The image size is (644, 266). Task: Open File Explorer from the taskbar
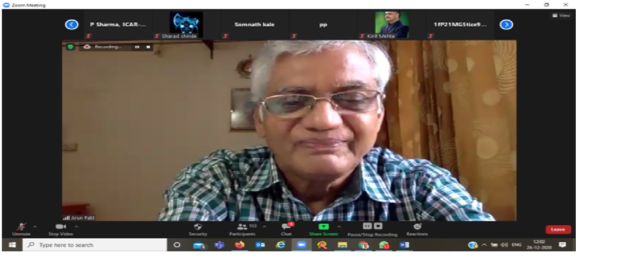343,245
